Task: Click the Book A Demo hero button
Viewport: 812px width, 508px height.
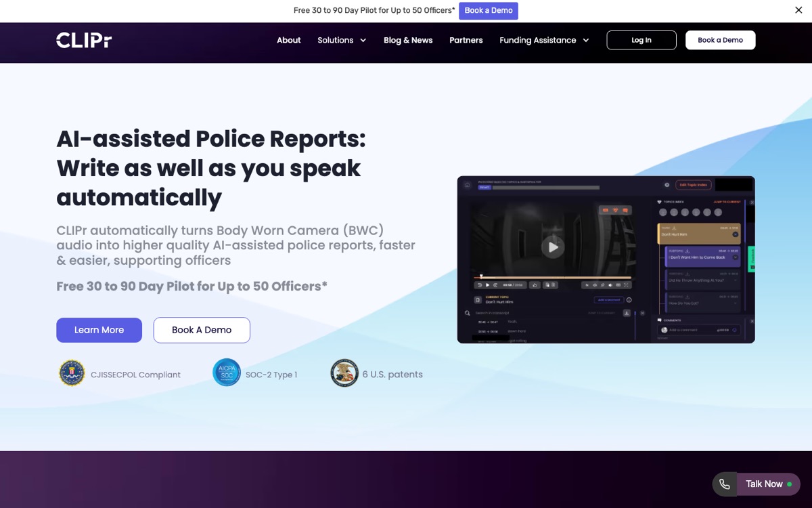Action: coord(202,330)
